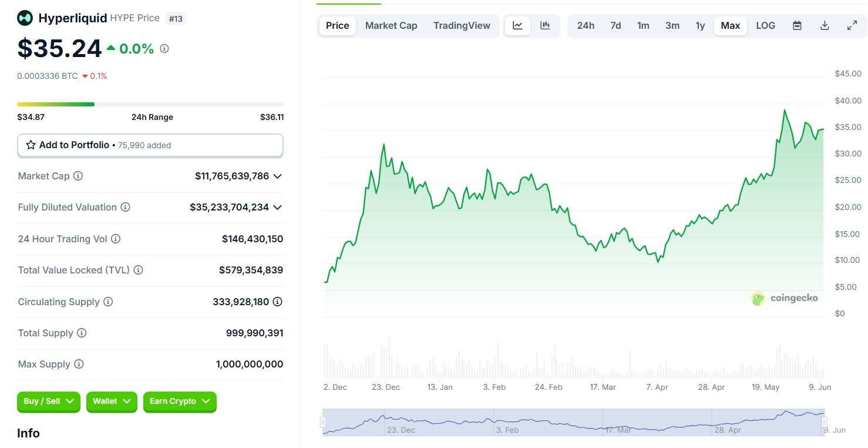Viewport: 868px width, 448px height.
Task: Select the 1y time range
Action: pyautogui.click(x=700, y=25)
